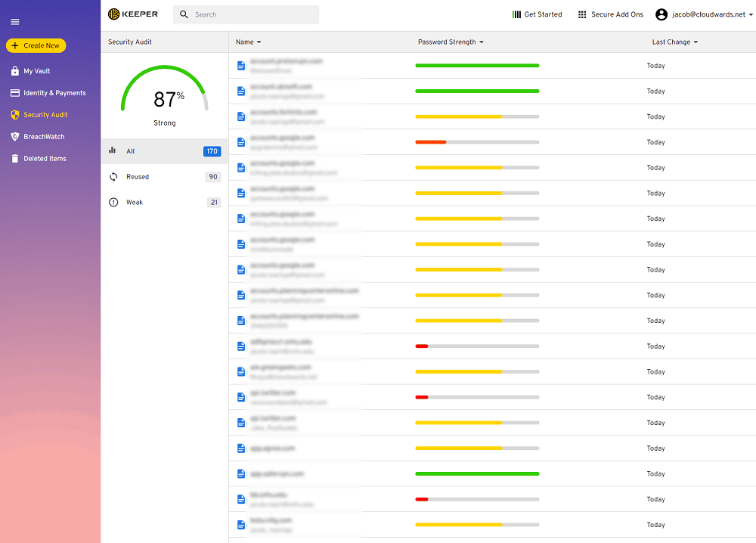
Task: Focus the Search field
Action: click(246, 14)
